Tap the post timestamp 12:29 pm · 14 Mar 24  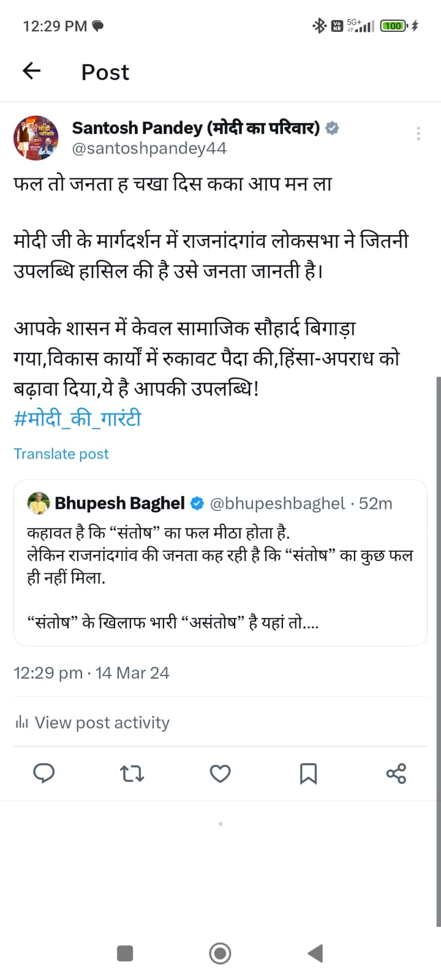click(x=91, y=673)
